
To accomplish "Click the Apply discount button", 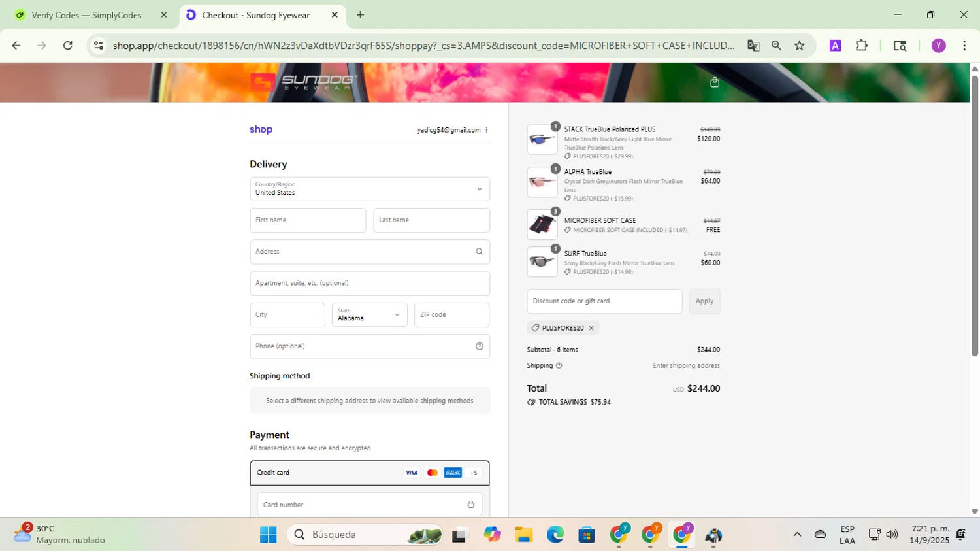I will coord(704,301).
